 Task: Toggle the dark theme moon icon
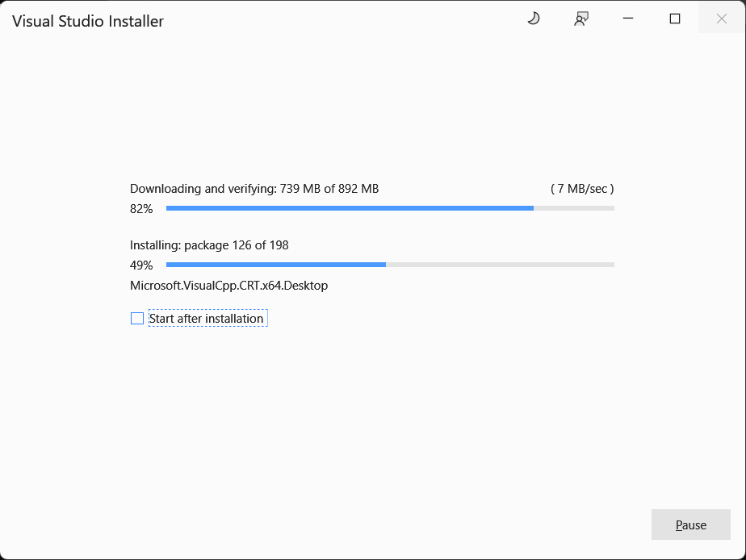(x=533, y=19)
